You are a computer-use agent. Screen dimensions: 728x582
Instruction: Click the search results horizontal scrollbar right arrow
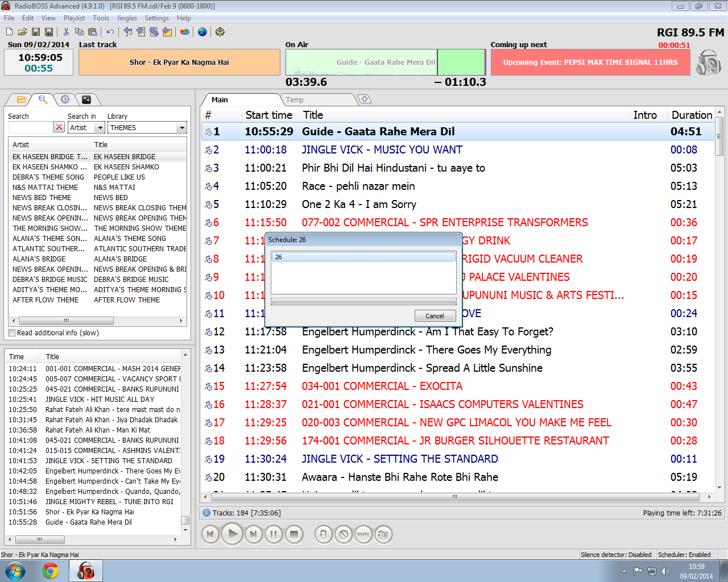181,321
